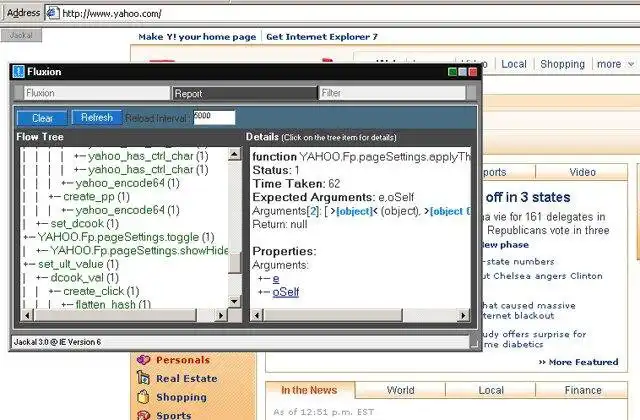The height and width of the screenshot is (420, 640).
Task: Click the green button in Fluxion title bar
Action: 452,72
